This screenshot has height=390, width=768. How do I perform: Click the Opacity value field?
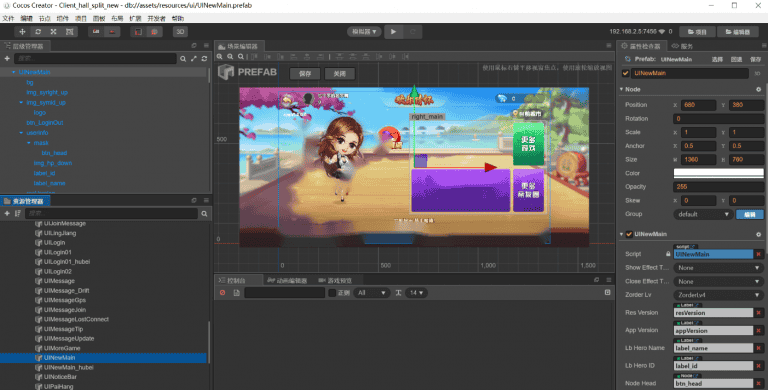pyautogui.click(x=719, y=187)
